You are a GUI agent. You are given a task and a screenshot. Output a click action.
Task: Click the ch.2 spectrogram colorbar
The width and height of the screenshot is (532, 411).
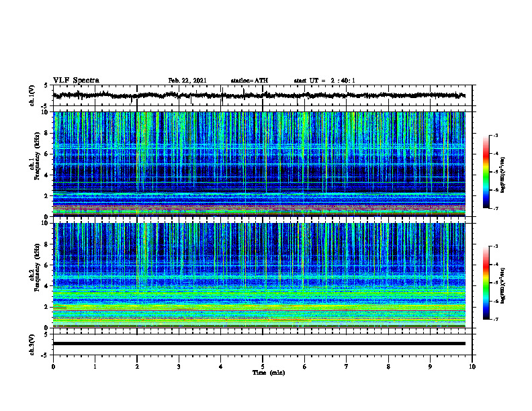[486, 283]
